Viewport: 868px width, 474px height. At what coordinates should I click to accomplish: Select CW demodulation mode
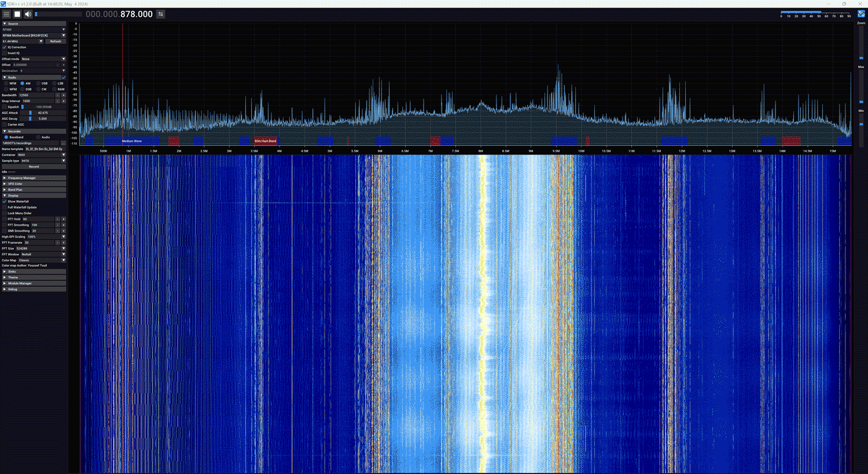click(38, 89)
